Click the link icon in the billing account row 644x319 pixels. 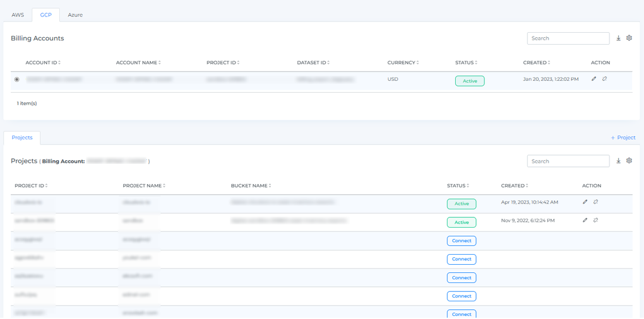[605, 79]
